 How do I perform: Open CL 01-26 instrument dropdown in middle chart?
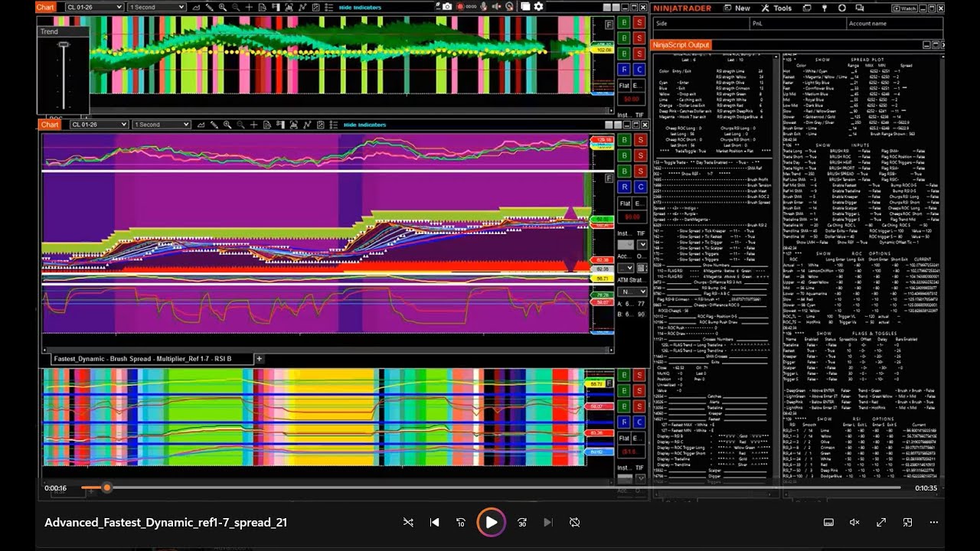99,125
